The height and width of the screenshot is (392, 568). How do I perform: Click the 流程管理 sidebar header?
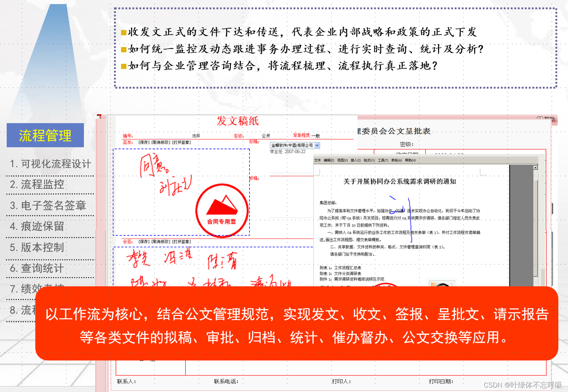point(45,135)
